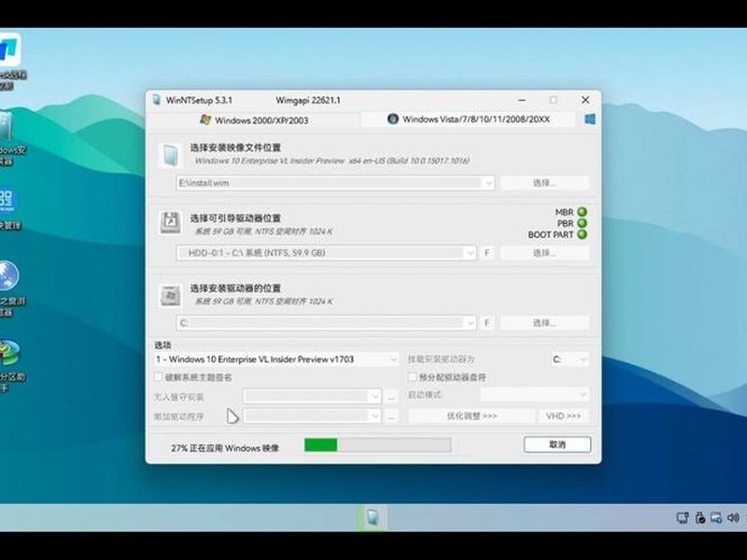Click the optimization tweaks >>> button
The width and height of the screenshot is (747, 560).
(x=472, y=416)
